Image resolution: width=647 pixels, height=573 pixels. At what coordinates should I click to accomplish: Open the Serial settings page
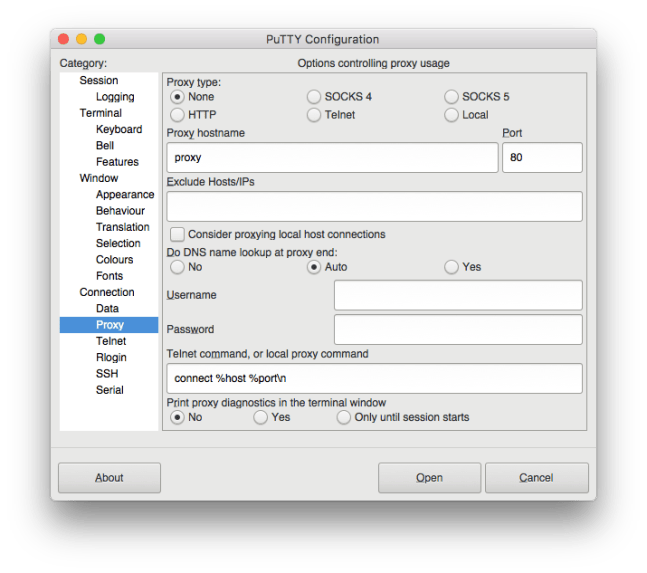click(110, 389)
